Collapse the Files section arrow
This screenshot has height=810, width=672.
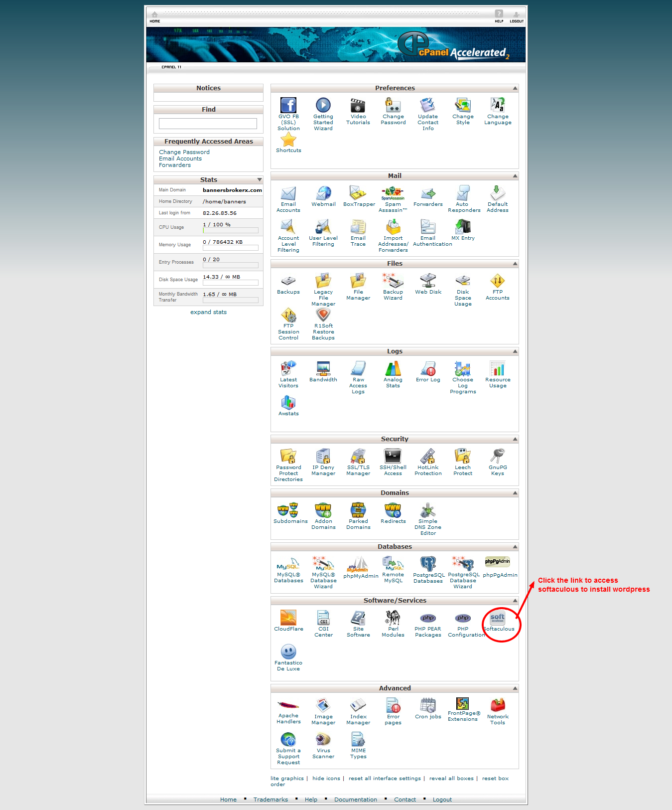[x=515, y=264]
